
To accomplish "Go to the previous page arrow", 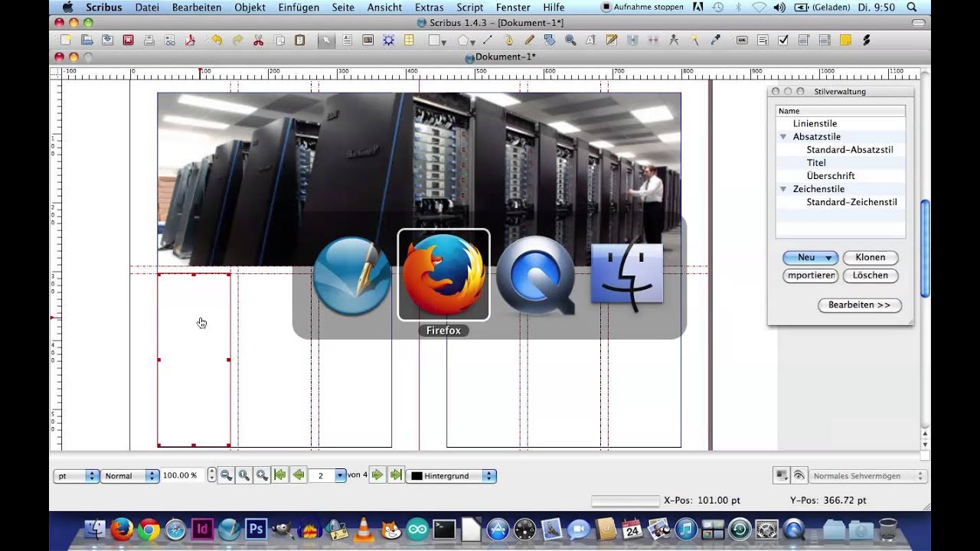I will 299,475.
